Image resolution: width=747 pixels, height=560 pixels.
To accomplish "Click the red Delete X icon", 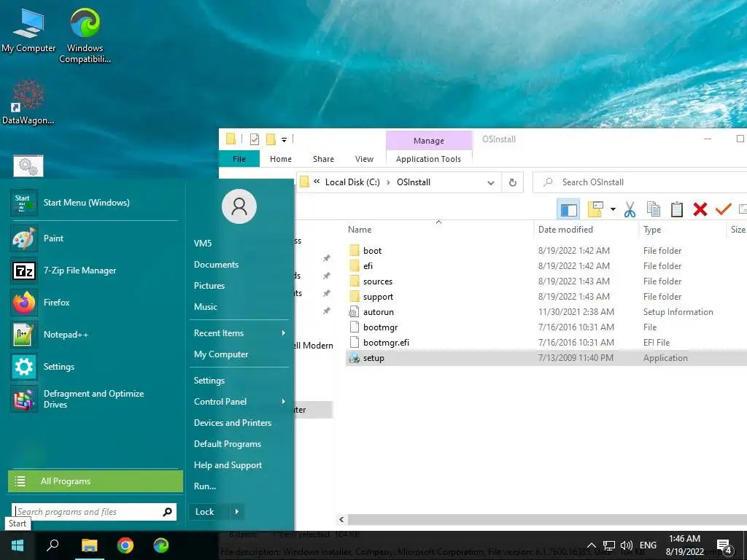I will click(x=700, y=209).
